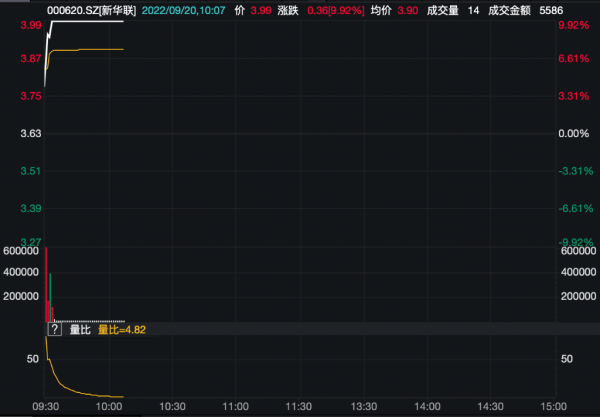
Task: Click the -3.31% axis label
Action: click(x=576, y=171)
